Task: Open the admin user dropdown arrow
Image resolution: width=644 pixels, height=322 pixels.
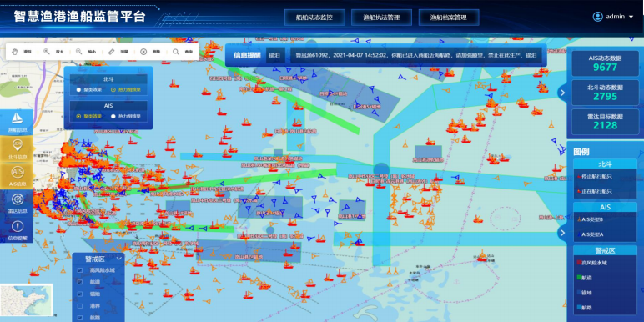Action: 631,17
